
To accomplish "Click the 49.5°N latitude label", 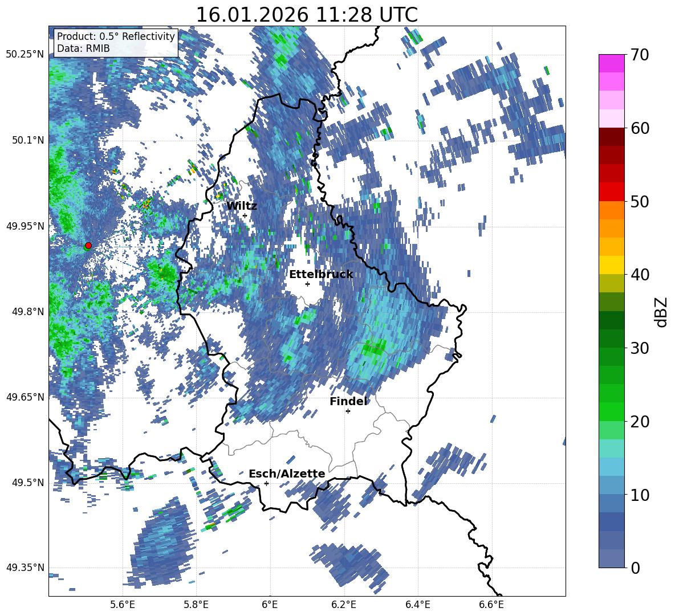I will pos(28,483).
